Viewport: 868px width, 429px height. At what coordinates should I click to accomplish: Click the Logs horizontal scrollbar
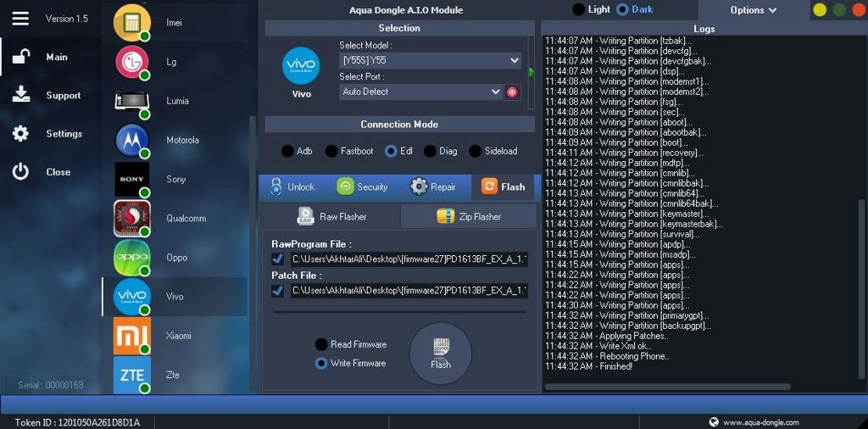pos(667,387)
